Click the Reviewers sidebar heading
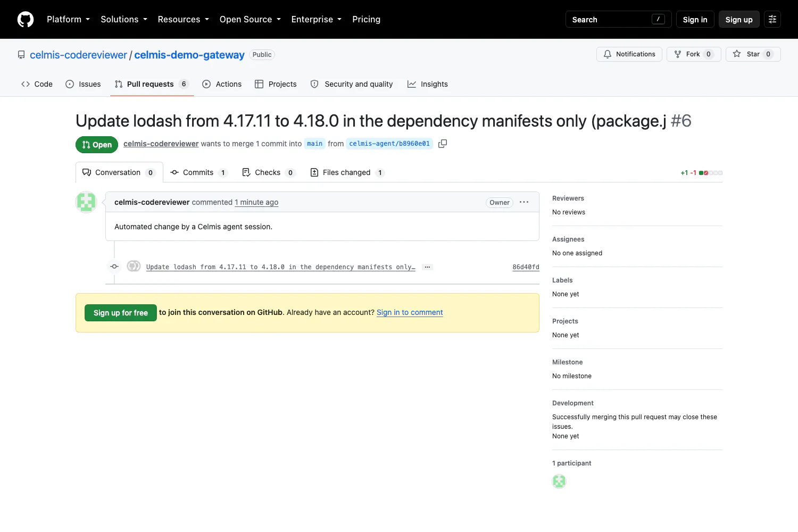798x532 pixels. click(568, 198)
